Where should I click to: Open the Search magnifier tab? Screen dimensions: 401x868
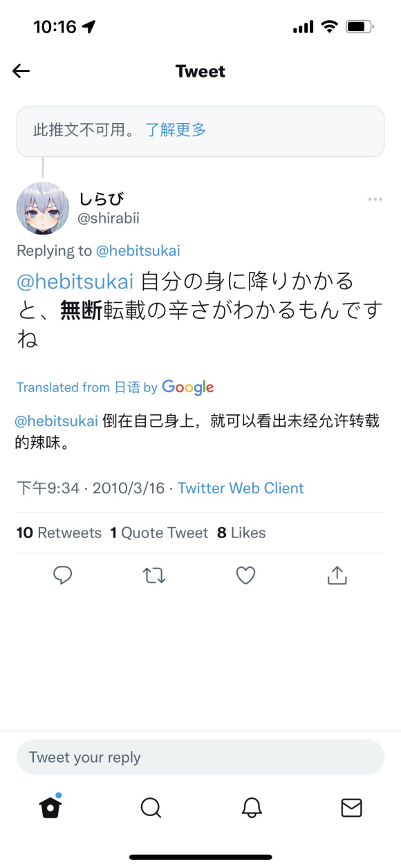pyautogui.click(x=151, y=807)
